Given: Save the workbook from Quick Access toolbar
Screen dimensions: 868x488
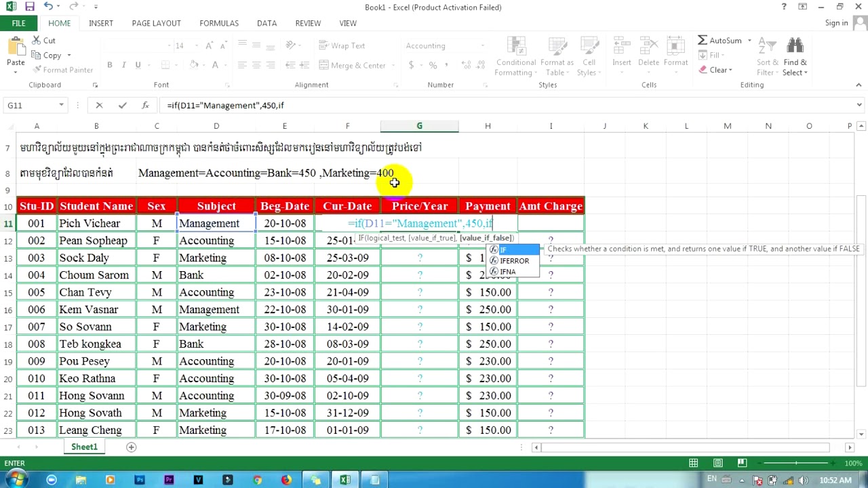Looking at the screenshot, I should [30, 7].
